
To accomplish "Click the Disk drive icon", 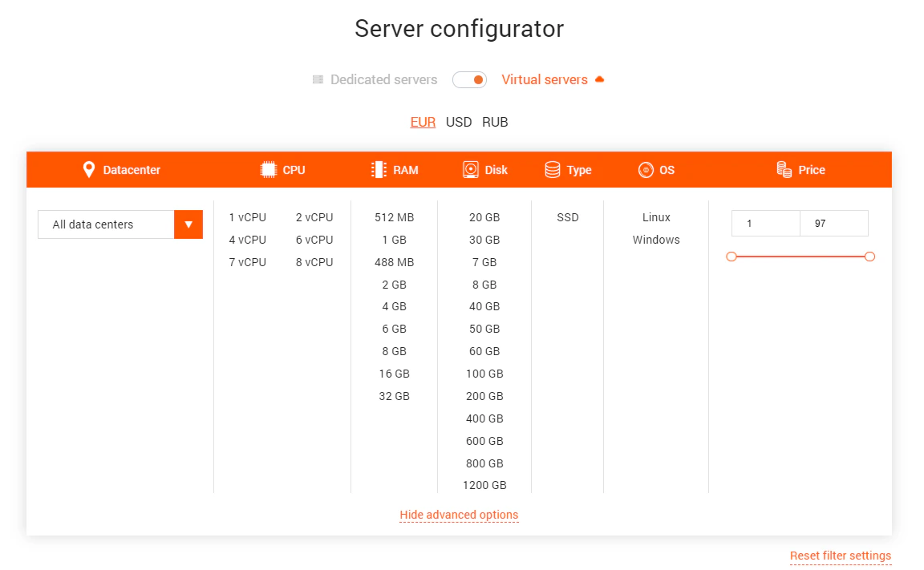I will 469,169.
